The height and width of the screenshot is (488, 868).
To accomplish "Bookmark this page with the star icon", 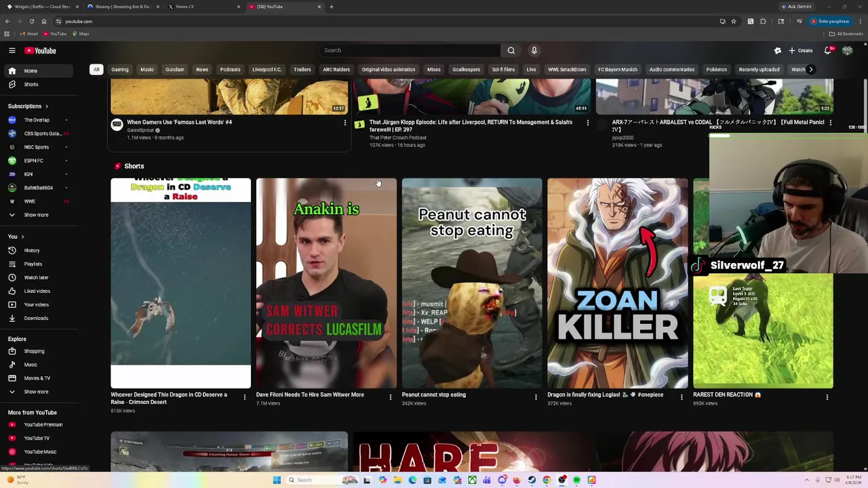I will tap(733, 21).
